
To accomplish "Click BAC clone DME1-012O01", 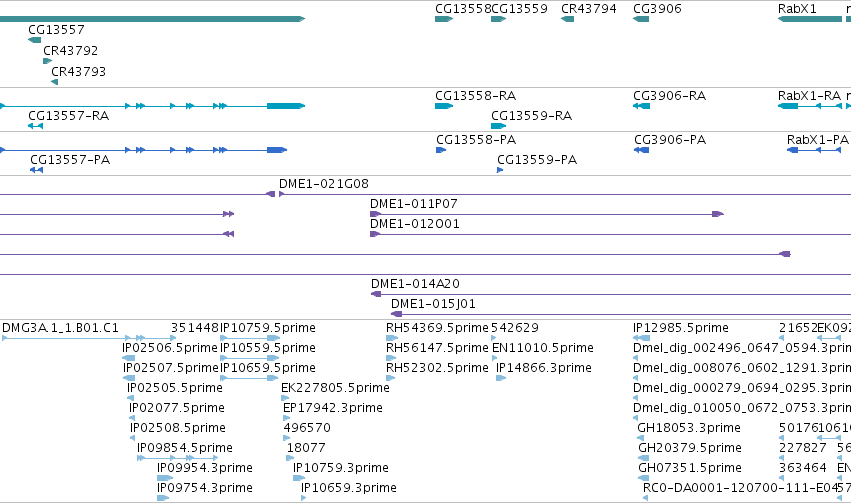I will pyautogui.click(x=610, y=234).
